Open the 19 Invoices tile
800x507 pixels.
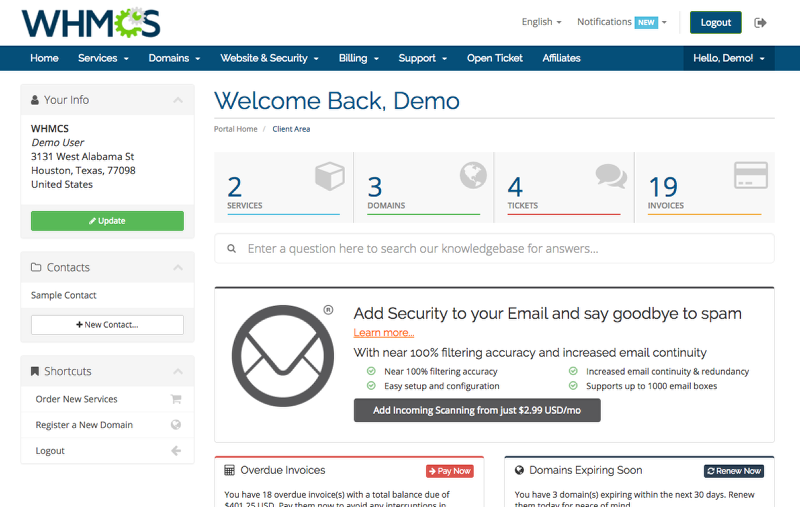click(x=705, y=187)
